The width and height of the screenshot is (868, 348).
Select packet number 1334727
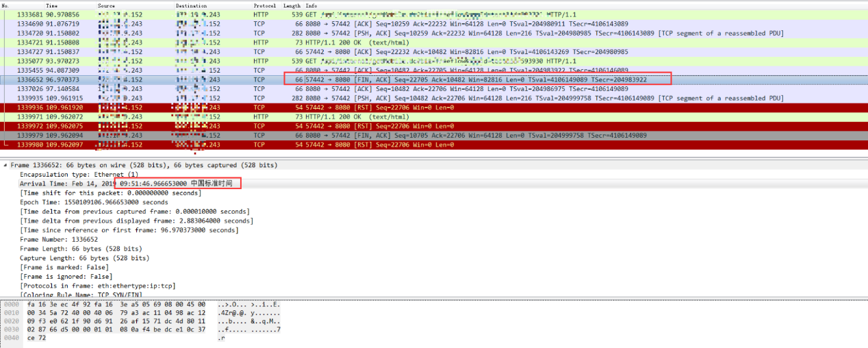[434, 51]
